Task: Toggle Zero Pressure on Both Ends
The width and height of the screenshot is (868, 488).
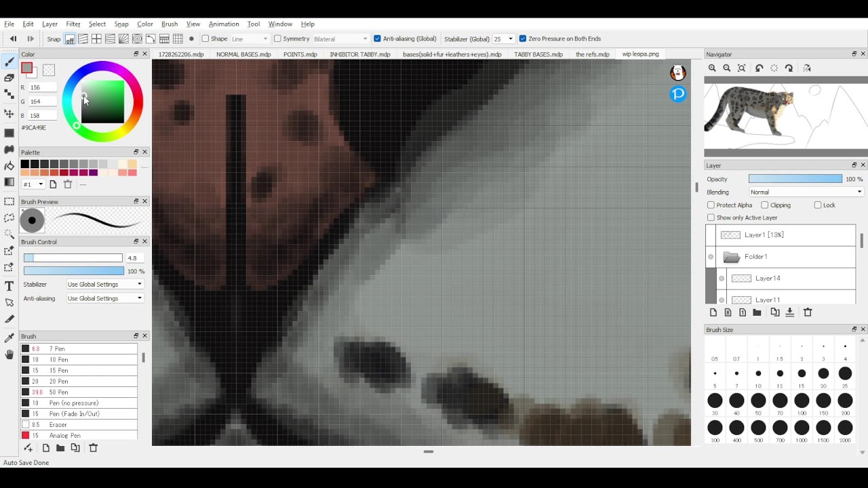Action: [x=522, y=39]
